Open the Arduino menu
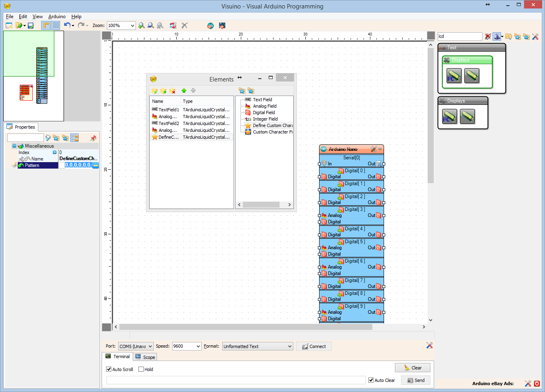Screen dimensions: 545x392 tap(57, 17)
